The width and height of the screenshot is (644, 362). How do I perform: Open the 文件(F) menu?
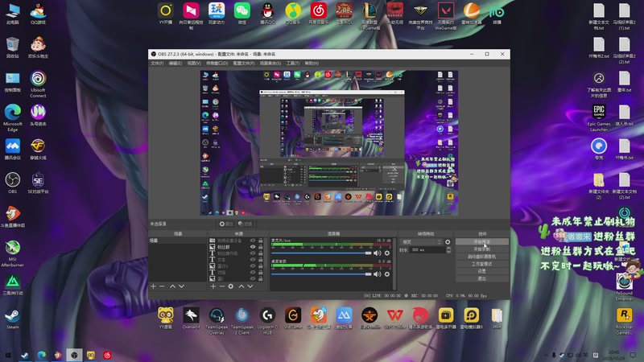157,64
